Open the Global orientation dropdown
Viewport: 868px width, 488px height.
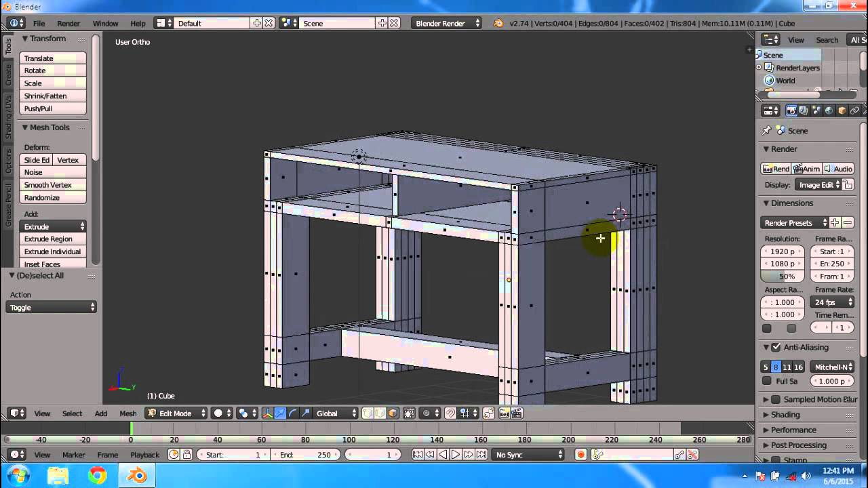pos(336,413)
